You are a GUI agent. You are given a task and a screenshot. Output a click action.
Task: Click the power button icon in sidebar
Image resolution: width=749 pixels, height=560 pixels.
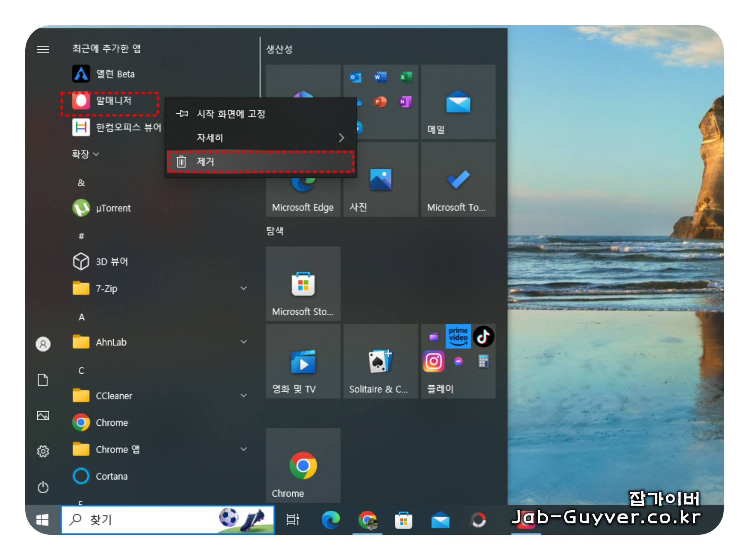(x=43, y=487)
